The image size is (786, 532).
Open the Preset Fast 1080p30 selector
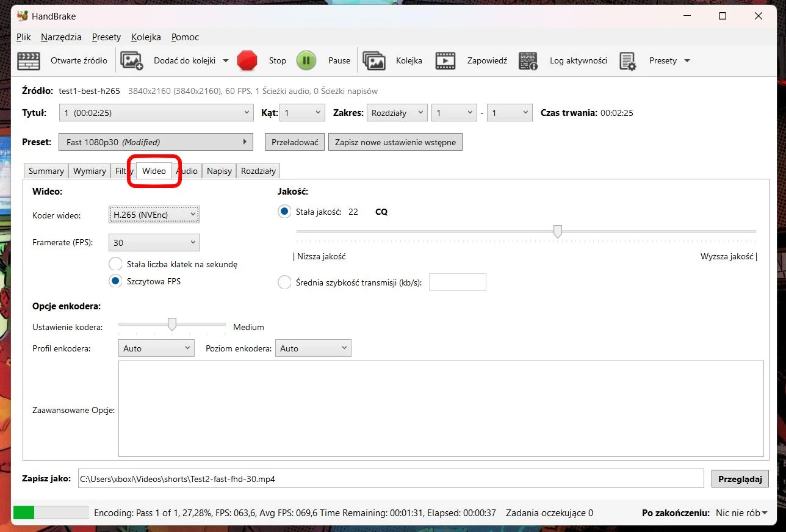pyautogui.click(x=156, y=142)
